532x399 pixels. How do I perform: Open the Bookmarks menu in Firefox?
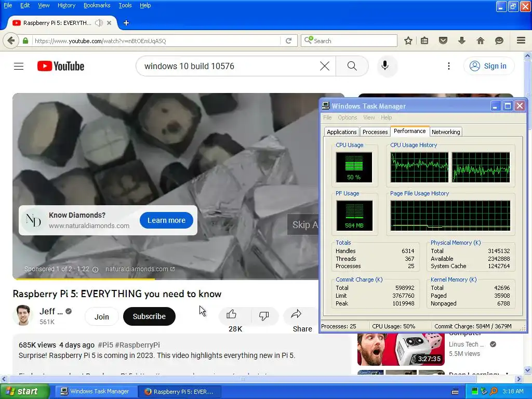[x=97, y=5]
